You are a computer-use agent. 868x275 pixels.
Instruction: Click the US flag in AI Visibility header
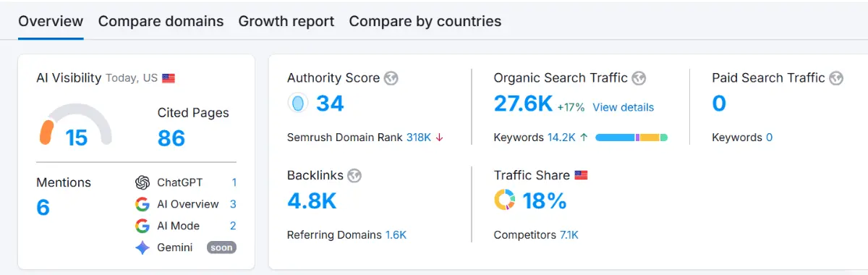[x=169, y=78]
